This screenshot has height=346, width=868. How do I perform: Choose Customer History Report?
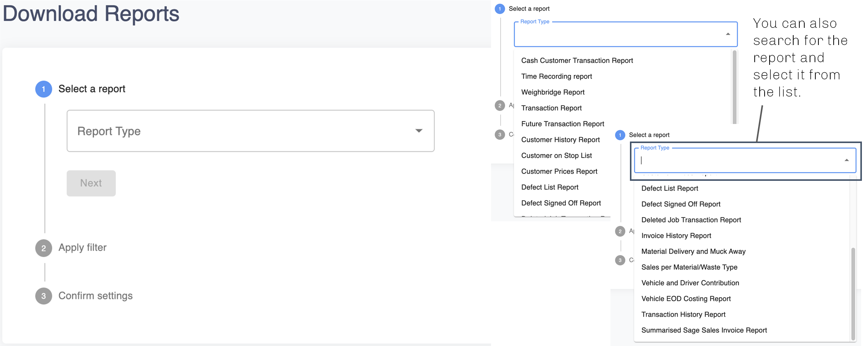coord(560,140)
